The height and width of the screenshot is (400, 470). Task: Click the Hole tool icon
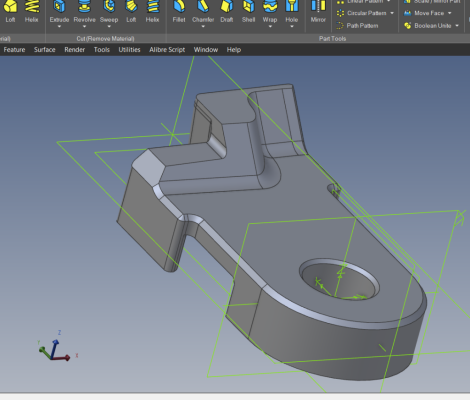point(291,6)
